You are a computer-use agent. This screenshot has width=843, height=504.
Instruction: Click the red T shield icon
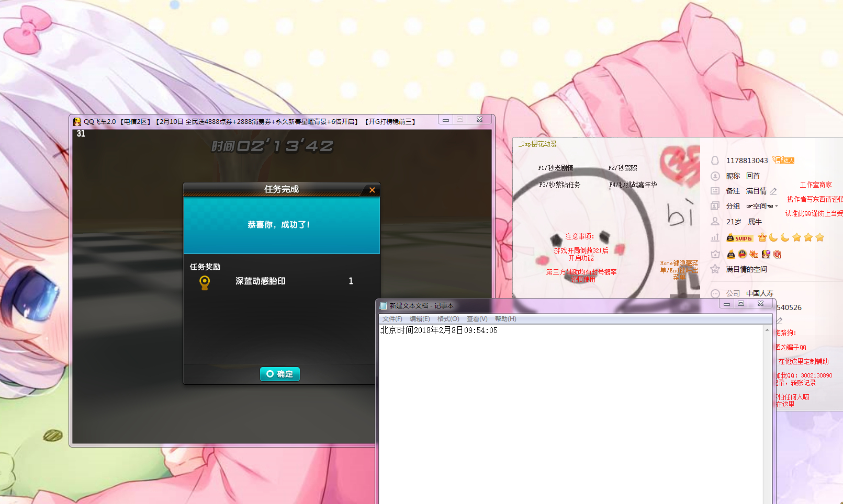pos(777,255)
